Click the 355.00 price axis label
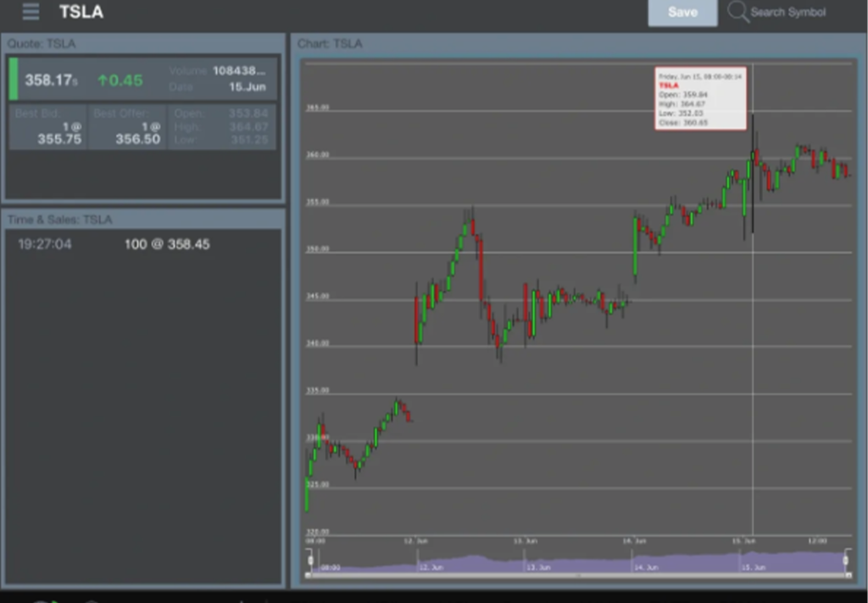Screen dimensions: 868x603 click(317, 202)
